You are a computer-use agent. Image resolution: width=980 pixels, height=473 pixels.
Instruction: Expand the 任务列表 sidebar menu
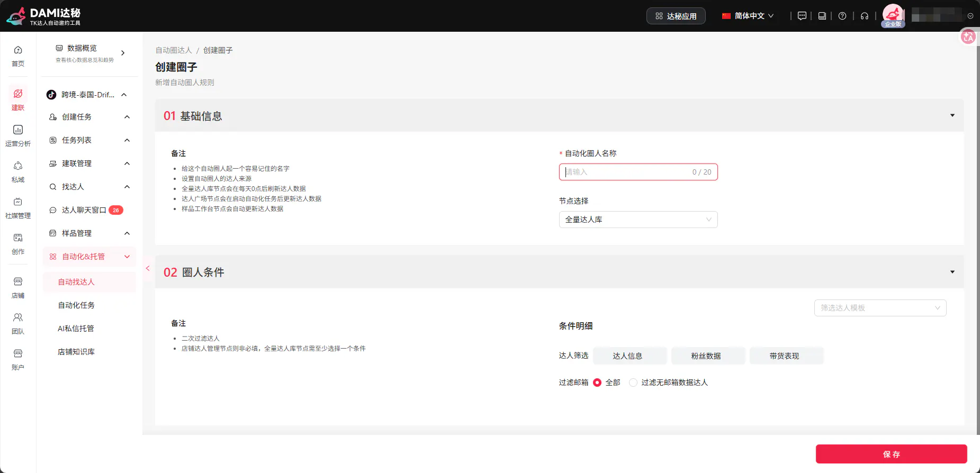89,140
